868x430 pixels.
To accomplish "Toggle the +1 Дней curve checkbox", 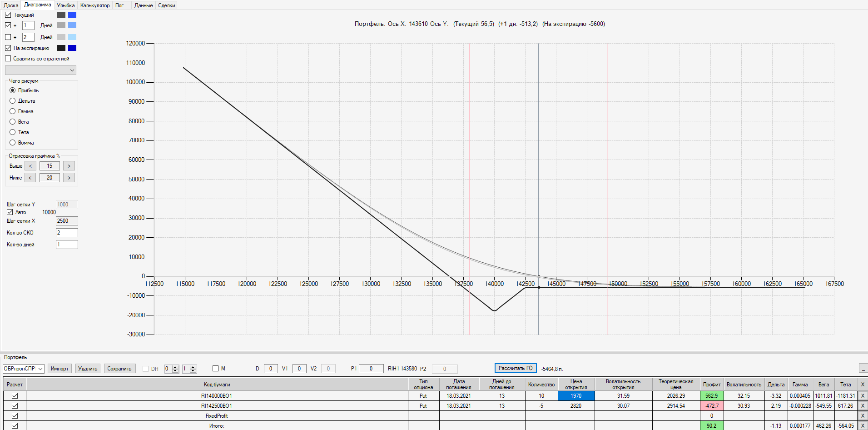I will (8, 25).
